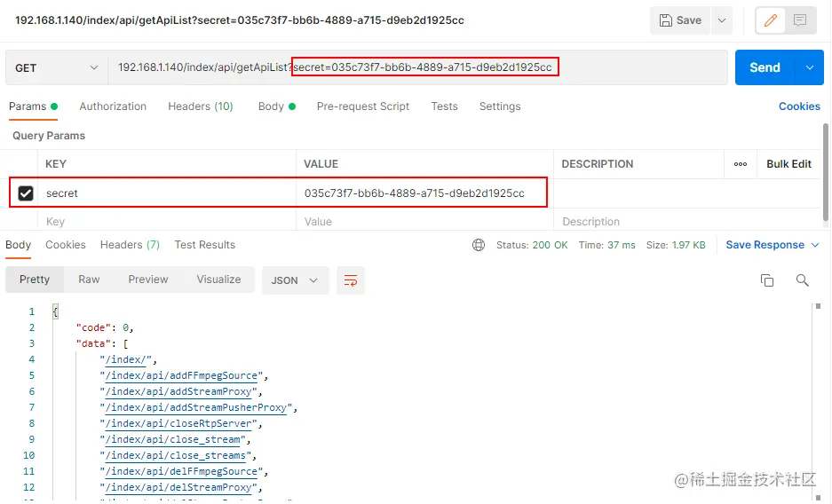Select the response Body tab
832x504 pixels.
click(18, 245)
